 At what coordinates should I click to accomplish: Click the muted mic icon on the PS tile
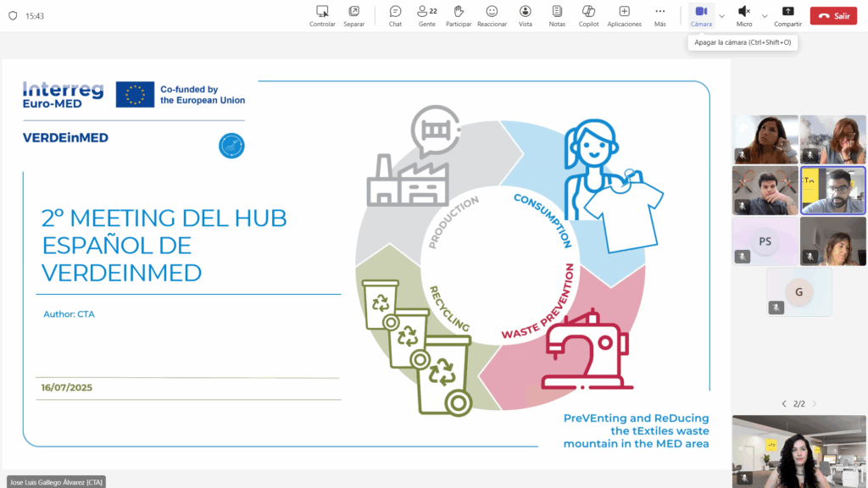tap(743, 256)
